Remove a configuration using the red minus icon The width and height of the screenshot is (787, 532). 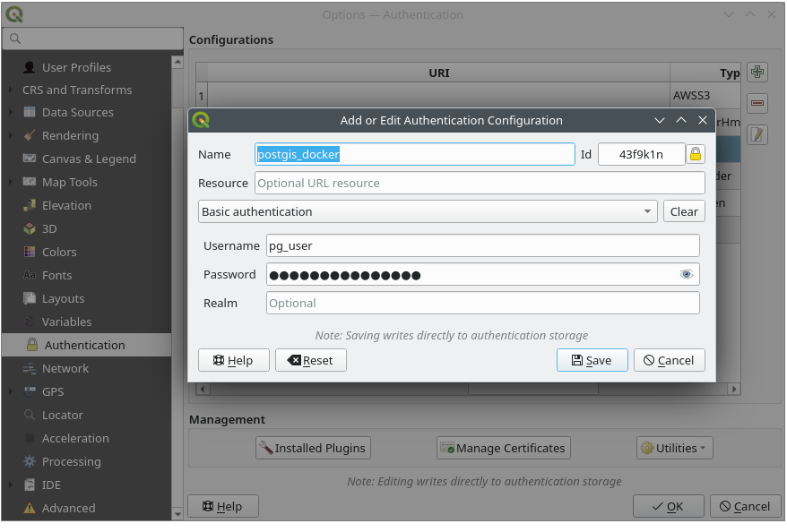[x=757, y=103]
